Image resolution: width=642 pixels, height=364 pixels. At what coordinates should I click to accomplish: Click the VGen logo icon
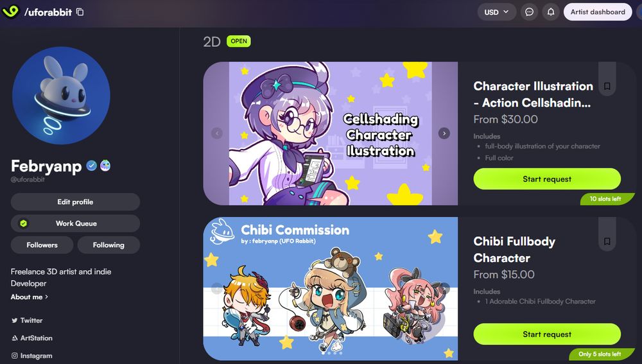[x=11, y=12]
